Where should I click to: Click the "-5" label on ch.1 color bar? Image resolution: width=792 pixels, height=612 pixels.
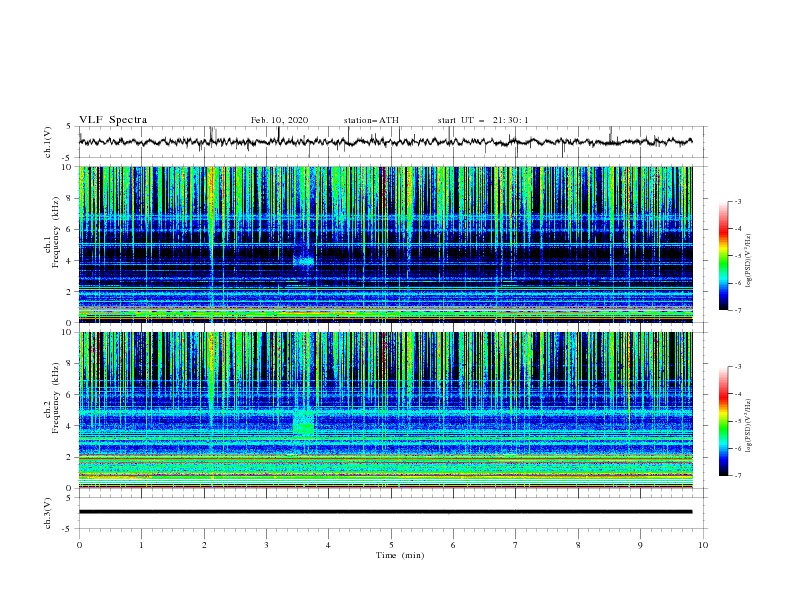(738, 256)
